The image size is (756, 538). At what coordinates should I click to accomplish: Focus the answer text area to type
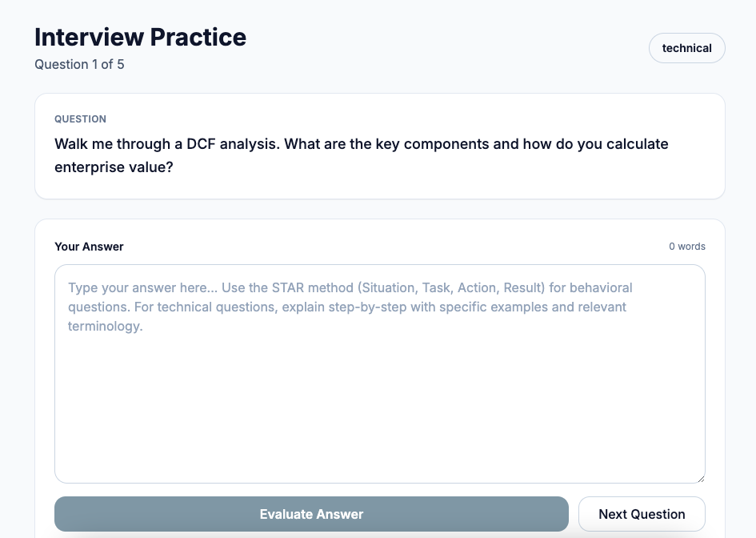(379, 372)
